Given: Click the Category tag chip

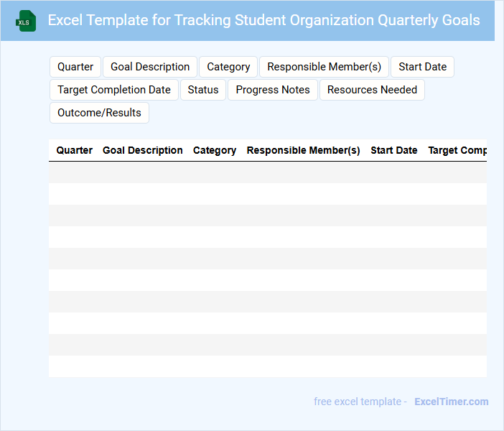Looking at the screenshot, I should click(228, 67).
